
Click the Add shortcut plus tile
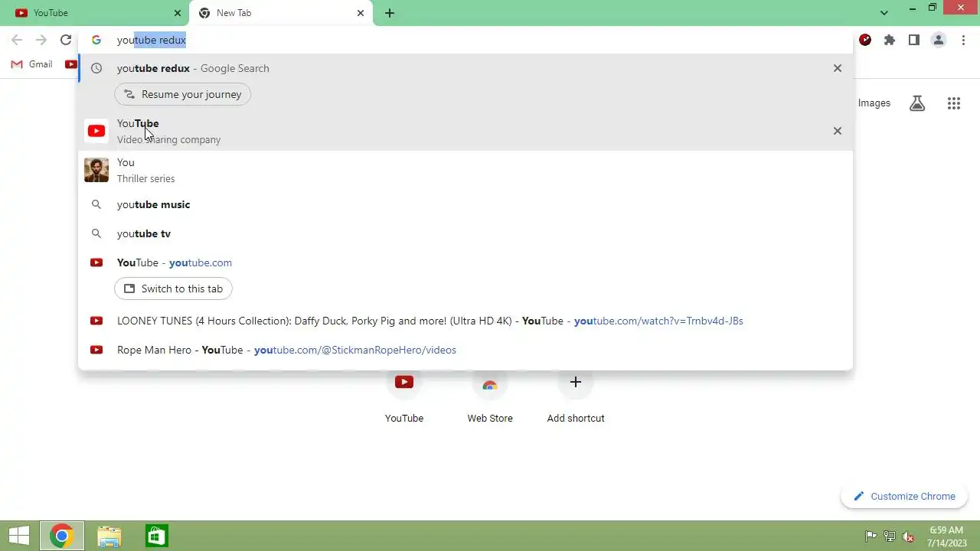coord(576,396)
